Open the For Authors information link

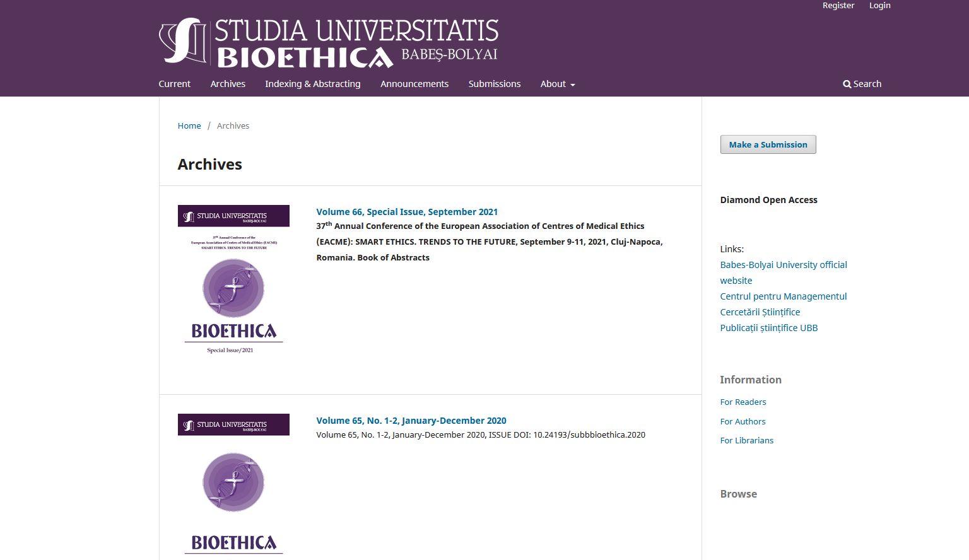pyautogui.click(x=743, y=421)
